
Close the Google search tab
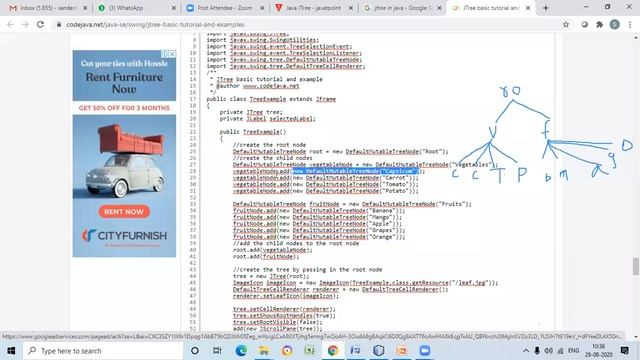tap(439, 8)
